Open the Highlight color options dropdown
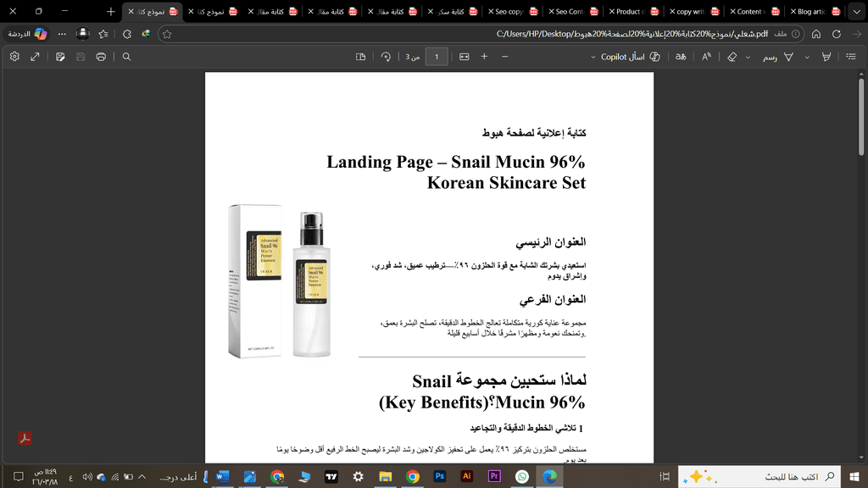868x488 pixels. 807,57
